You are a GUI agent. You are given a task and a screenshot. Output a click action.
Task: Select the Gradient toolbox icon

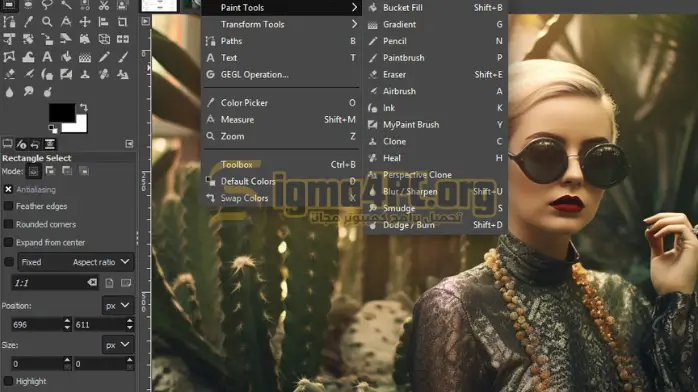point(85,57)
